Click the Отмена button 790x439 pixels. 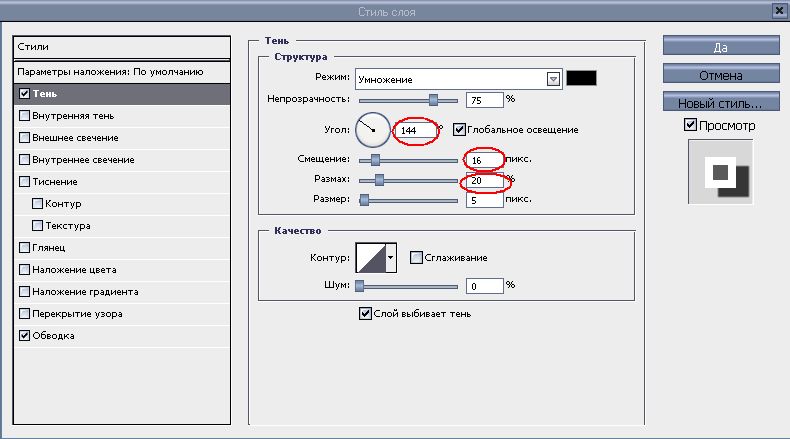(x=720, y=75)
